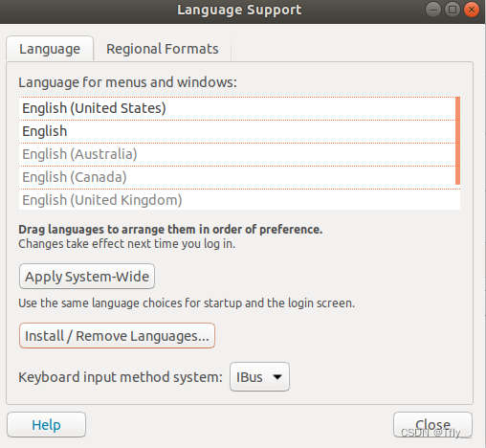Viewport: 486px width, 448px height.
Task: Close window using red title bar icon
Action: pyautogui.click(x=472, y=10)
